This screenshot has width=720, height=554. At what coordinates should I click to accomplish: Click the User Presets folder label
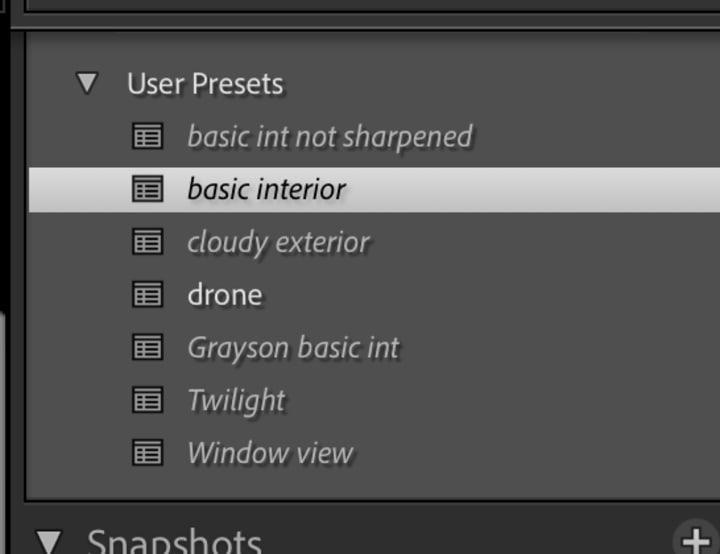205,83
